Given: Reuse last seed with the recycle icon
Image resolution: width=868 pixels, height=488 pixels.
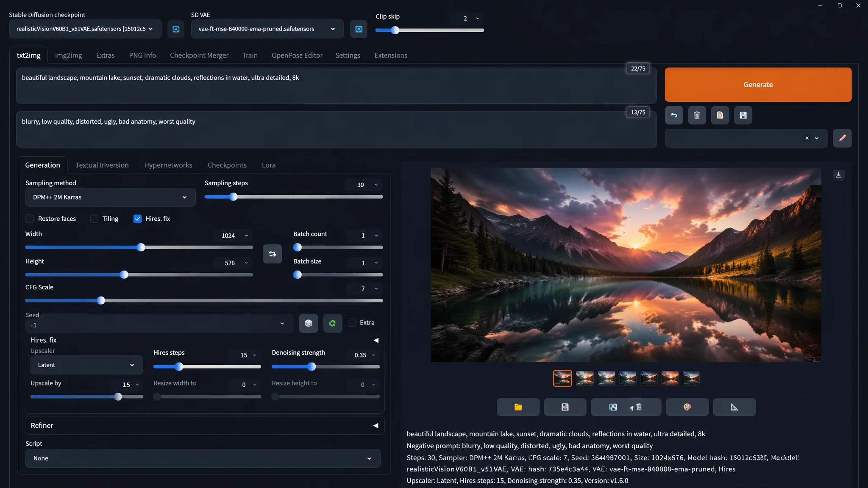Looking at the screenshot, I should (333, 323).
